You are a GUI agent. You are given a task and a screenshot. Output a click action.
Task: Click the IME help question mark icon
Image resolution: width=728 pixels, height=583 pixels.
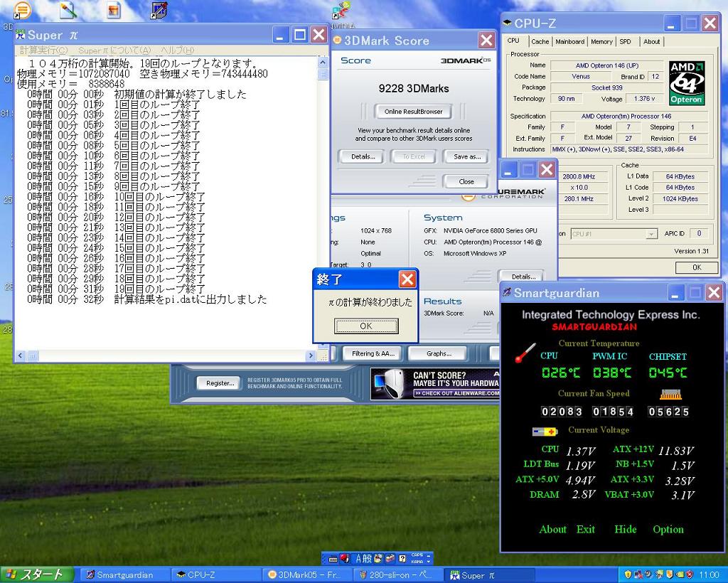click(402, 558)
